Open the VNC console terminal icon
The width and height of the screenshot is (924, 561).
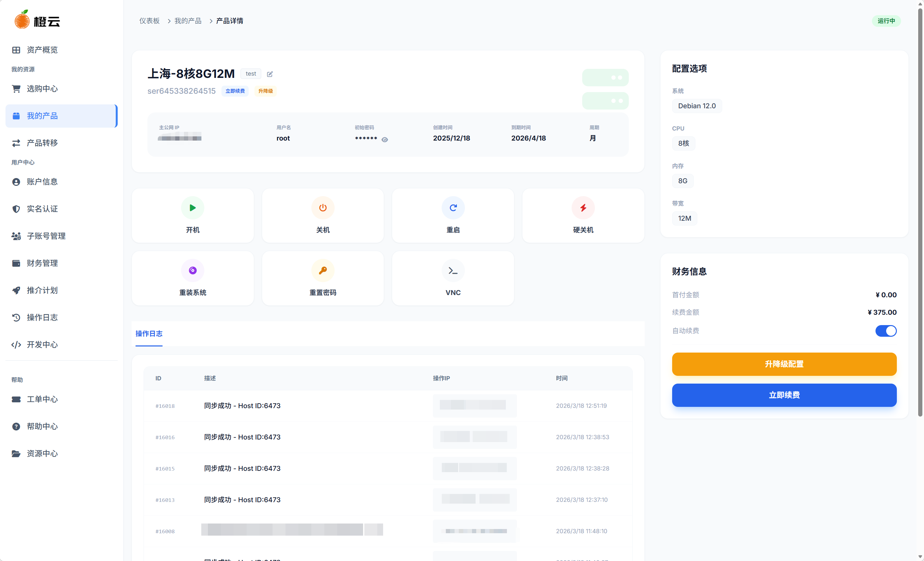tap(453, 270)
